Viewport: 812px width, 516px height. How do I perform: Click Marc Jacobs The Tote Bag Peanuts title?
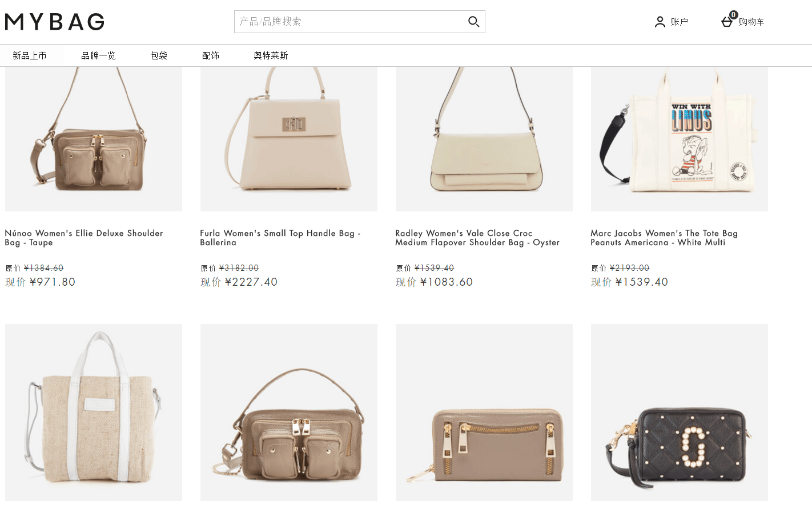(664, 238)
